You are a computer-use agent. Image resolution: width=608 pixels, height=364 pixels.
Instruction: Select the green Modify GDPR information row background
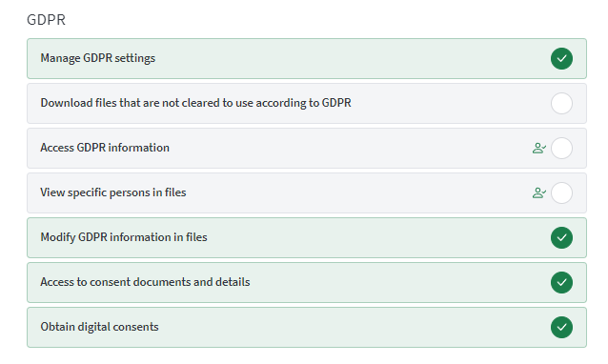307,237
